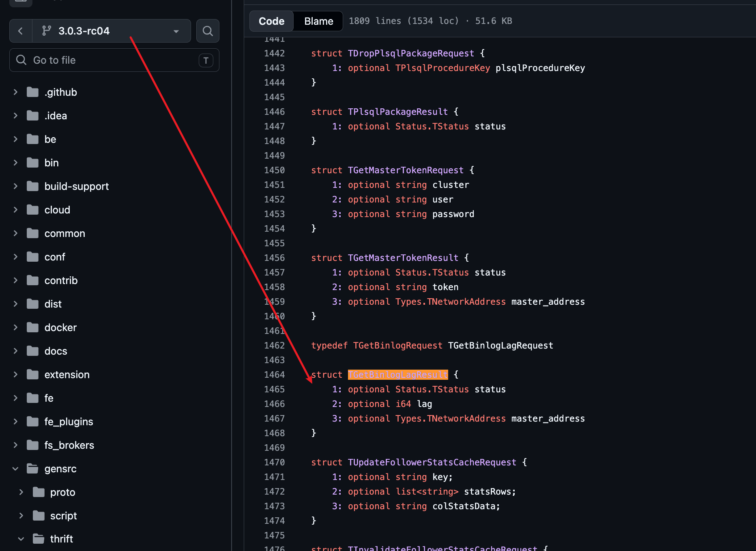Switch to the Blame tab

[x=319, y=21]
